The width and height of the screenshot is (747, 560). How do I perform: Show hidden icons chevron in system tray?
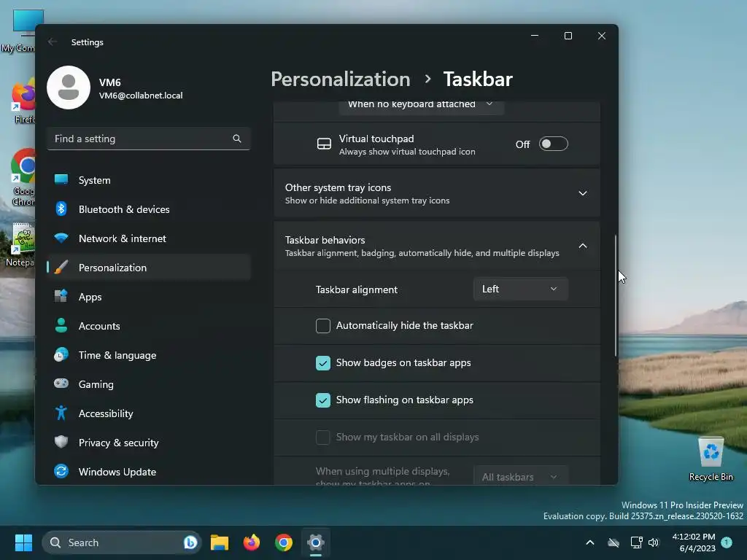click(x=589, y=542)
